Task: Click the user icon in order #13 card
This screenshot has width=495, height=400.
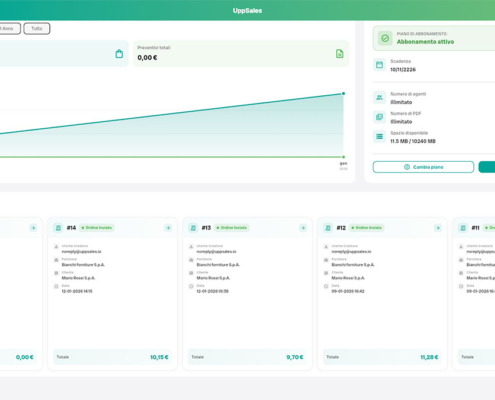Action: [x=191, y=247]
